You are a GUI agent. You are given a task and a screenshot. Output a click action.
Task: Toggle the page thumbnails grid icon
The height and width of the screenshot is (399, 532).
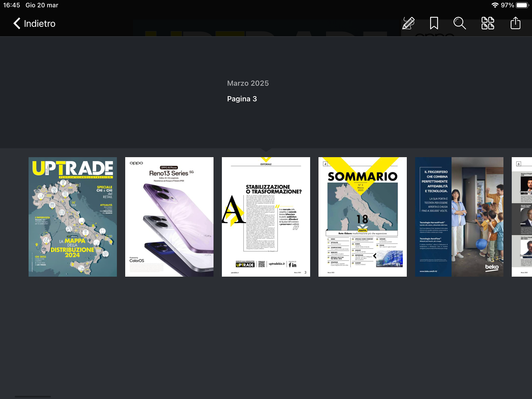488,23
